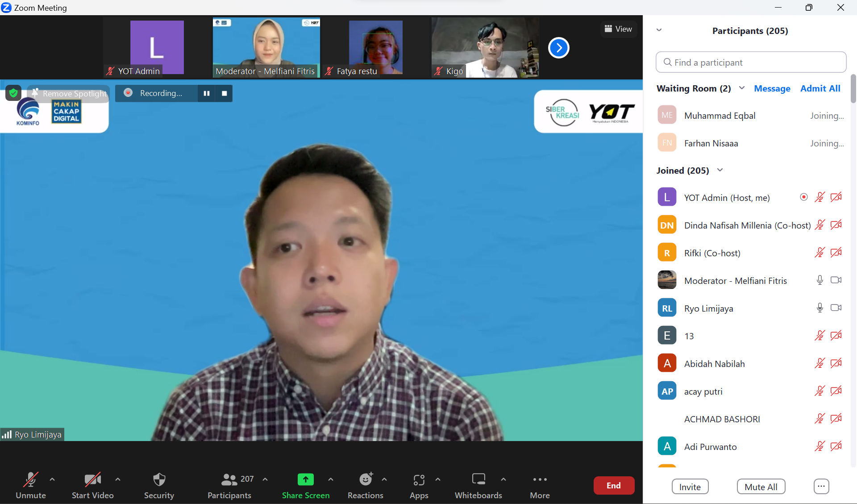The width and height of the screenshot is (857, 504).
Task: Collapse the Waiting Room section
Action: pyautogui.click(x=742, y=88)
